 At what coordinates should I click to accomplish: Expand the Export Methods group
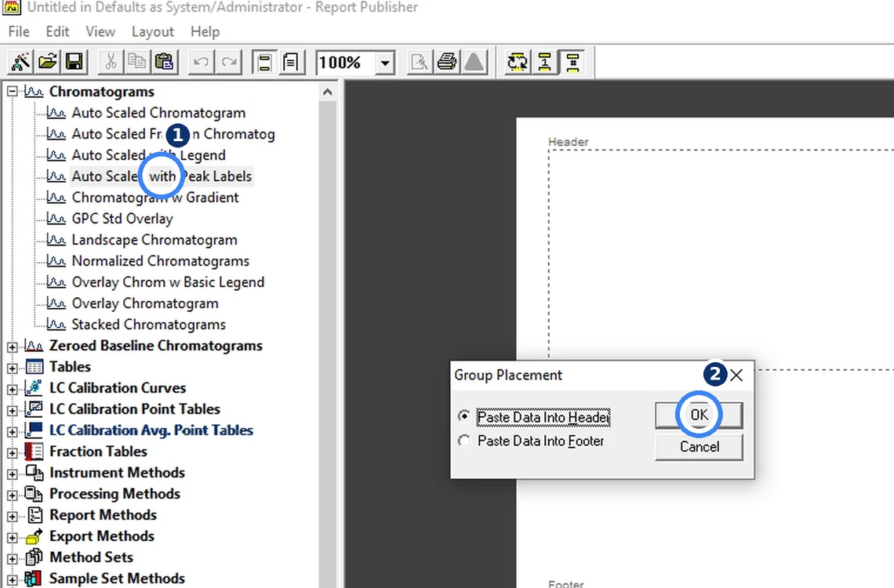(x=12, y=537)
